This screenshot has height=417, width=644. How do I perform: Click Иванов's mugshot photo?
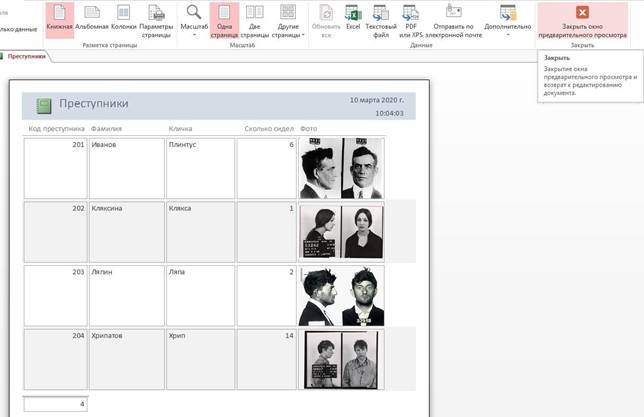[341, 168]
